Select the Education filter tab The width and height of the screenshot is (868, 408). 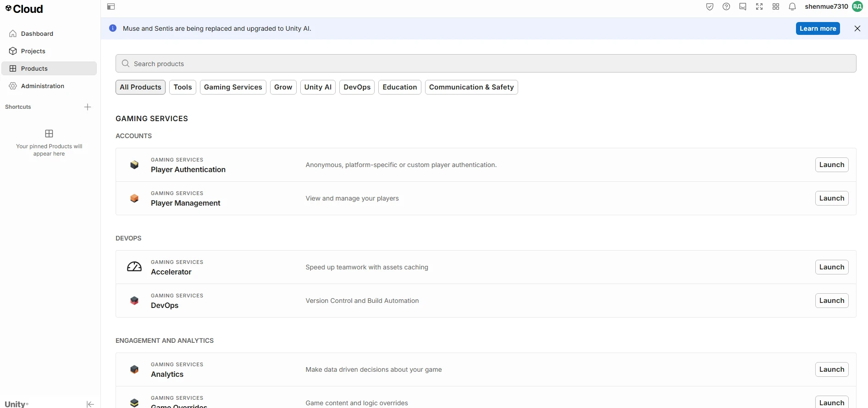pos(400,87)
